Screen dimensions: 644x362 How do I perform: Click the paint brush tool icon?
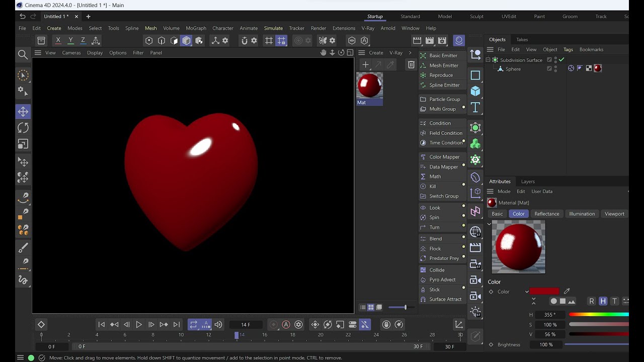click(x=23, y=247)
